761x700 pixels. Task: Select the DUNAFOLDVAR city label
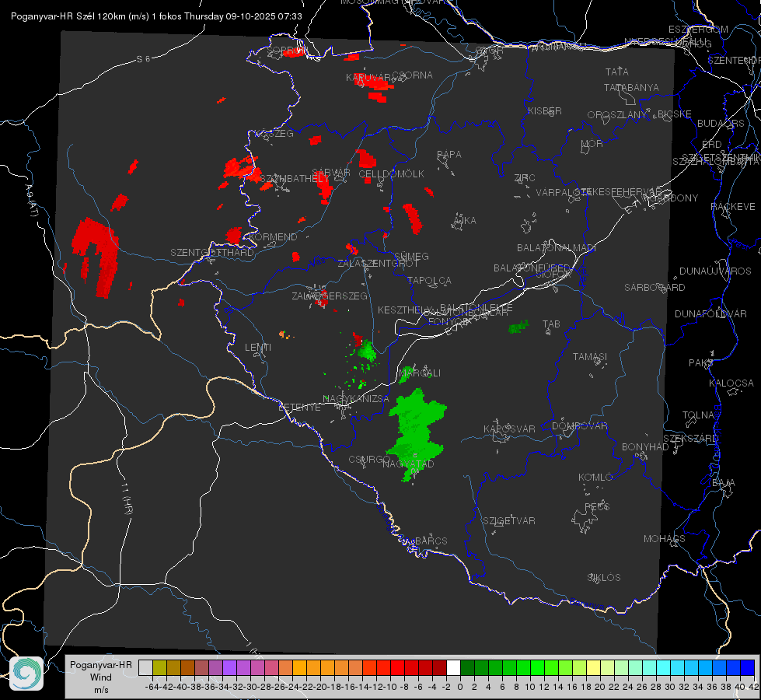pos(710,313)
